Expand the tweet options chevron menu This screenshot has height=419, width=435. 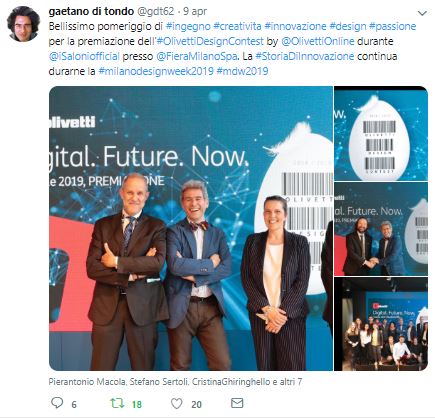(x=422, y=13)
